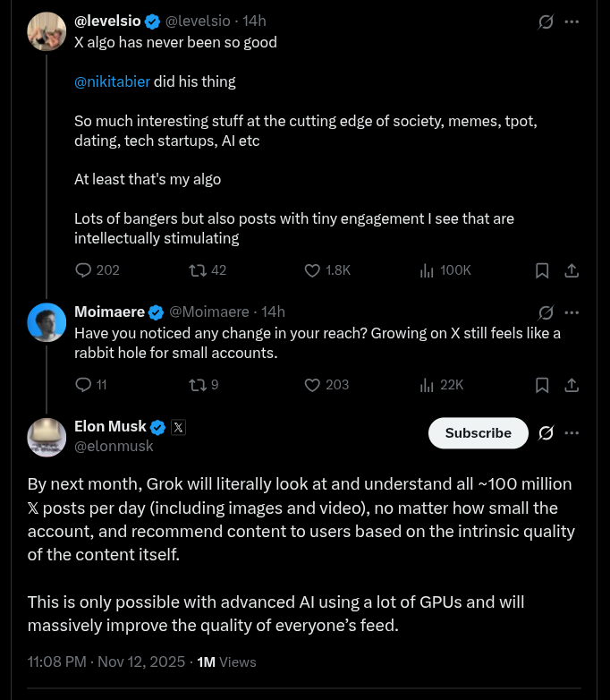Open more options on Elon Musk's post

572,432
